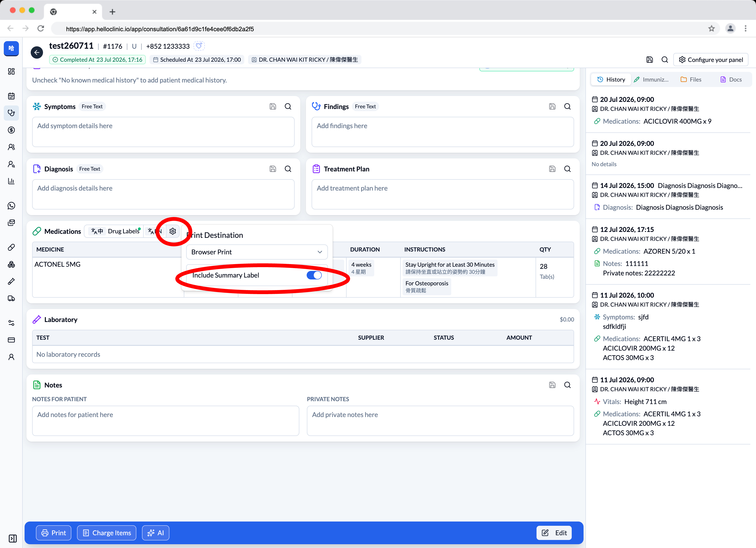Click the Add notes for patient field

click(x=166, y=421)
